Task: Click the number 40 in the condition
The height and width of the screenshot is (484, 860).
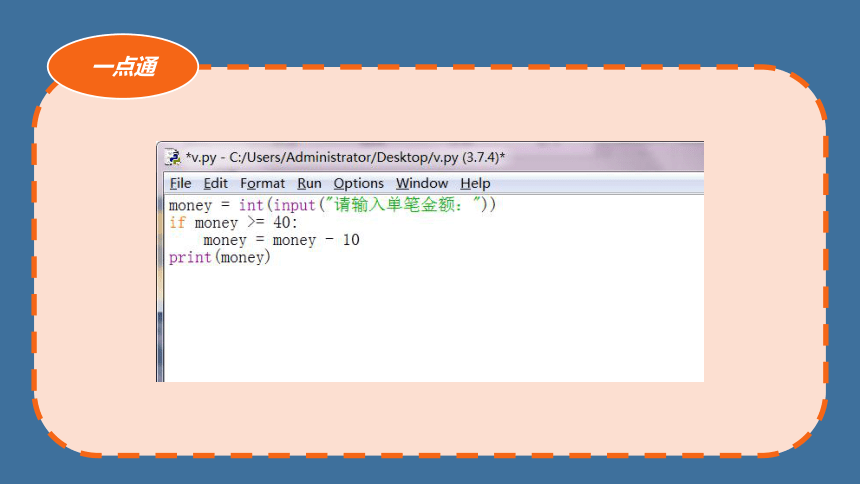Action: pos(282,222)
